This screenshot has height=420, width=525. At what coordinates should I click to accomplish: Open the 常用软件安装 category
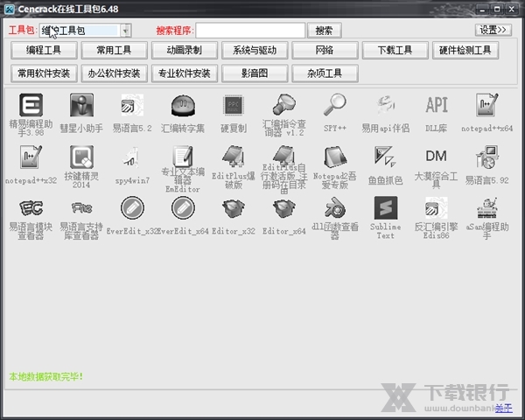click(44, 73)
